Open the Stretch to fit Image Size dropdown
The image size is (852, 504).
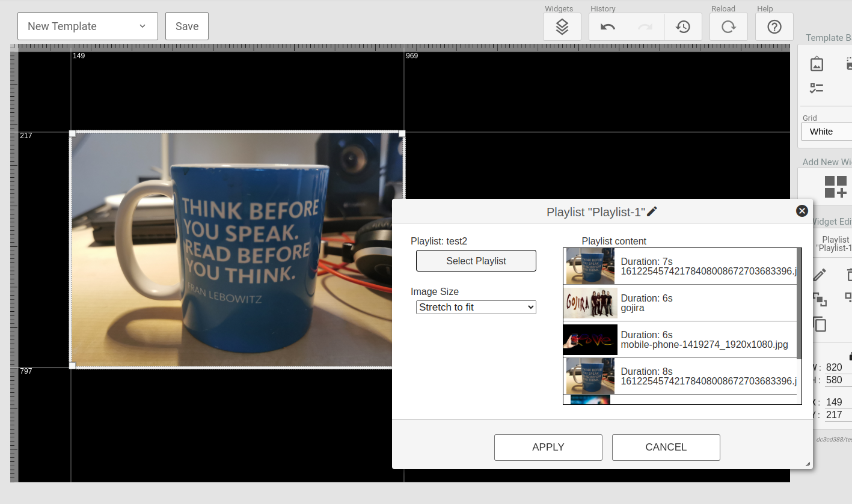pos(476,307)
